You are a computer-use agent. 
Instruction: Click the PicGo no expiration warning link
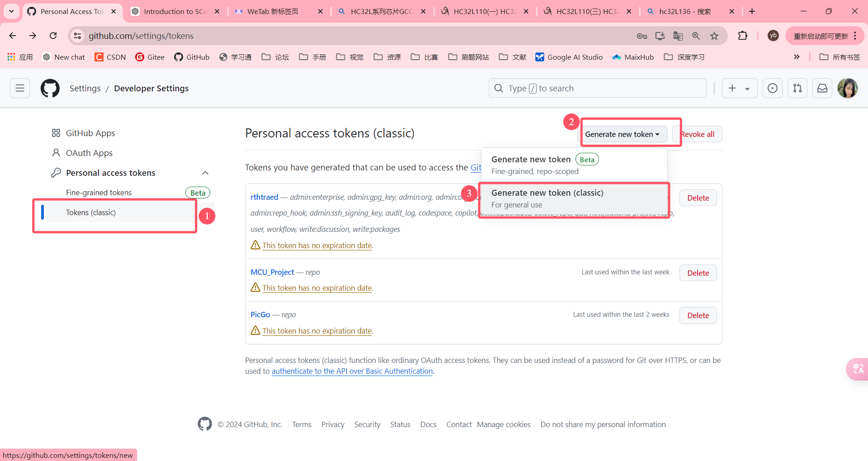click(x=317, y=331)
